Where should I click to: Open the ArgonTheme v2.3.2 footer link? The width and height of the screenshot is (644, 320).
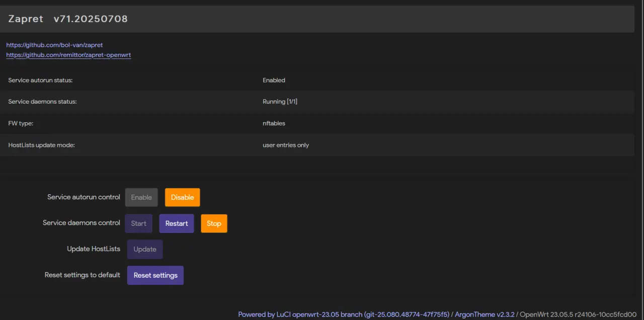pos(485,314)
